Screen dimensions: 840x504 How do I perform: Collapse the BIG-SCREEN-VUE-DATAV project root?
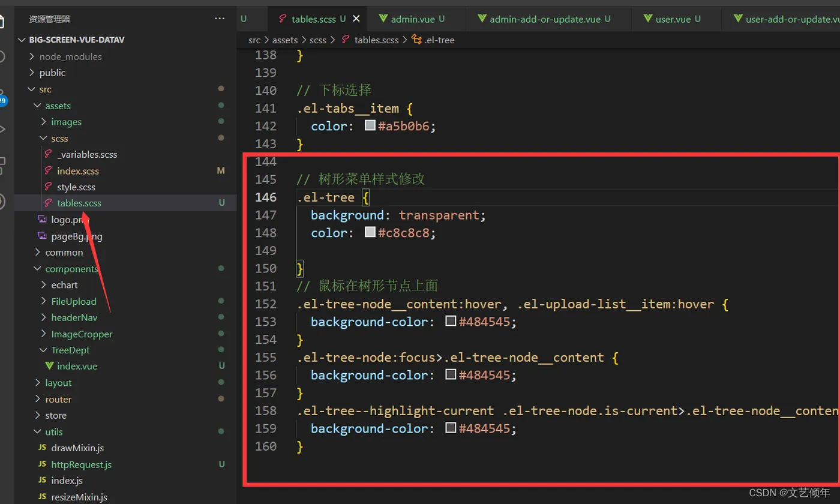[22, 40]
